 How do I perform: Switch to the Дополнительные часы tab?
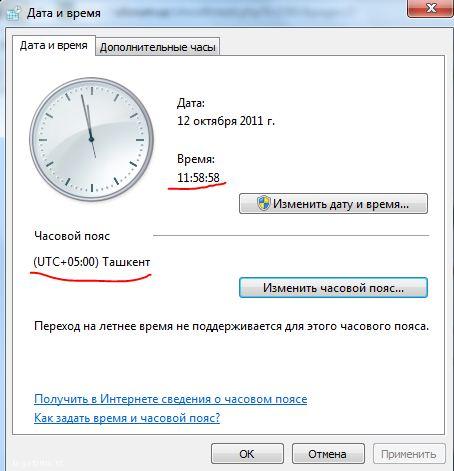(x=158, y=47)
